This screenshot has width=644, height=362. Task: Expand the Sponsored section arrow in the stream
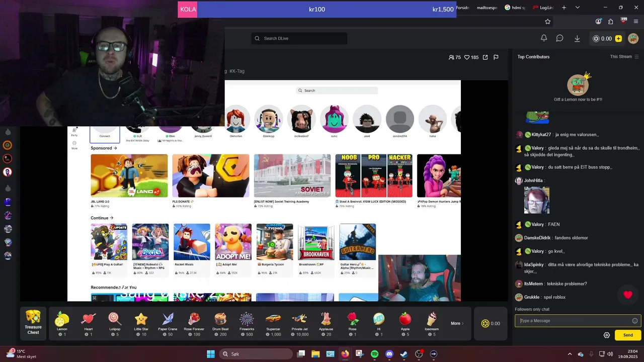click(115, 148)
